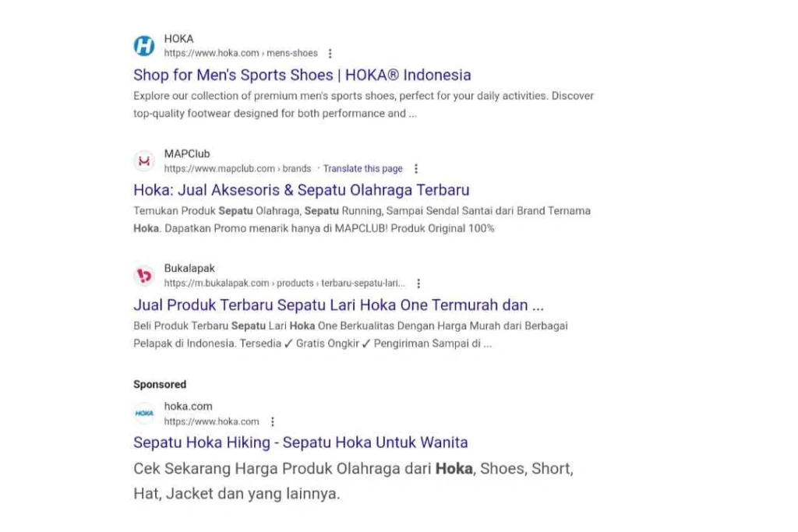The width and height of the screenshot is (798, 532).
Task: Click the Bukalapak site name text
Action: (x=189, y=268)
